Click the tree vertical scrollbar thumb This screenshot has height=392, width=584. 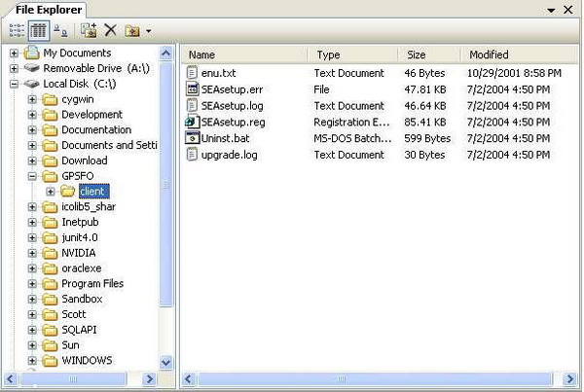(x=166, y=184)
